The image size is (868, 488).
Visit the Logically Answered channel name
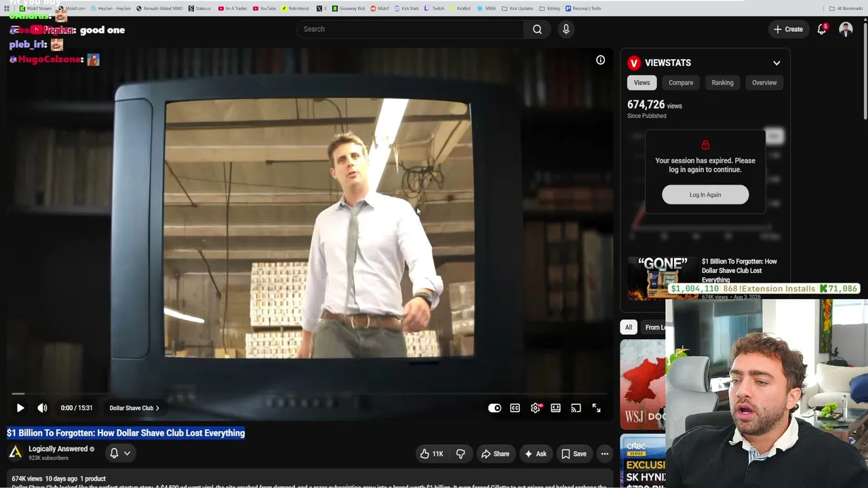58,449
